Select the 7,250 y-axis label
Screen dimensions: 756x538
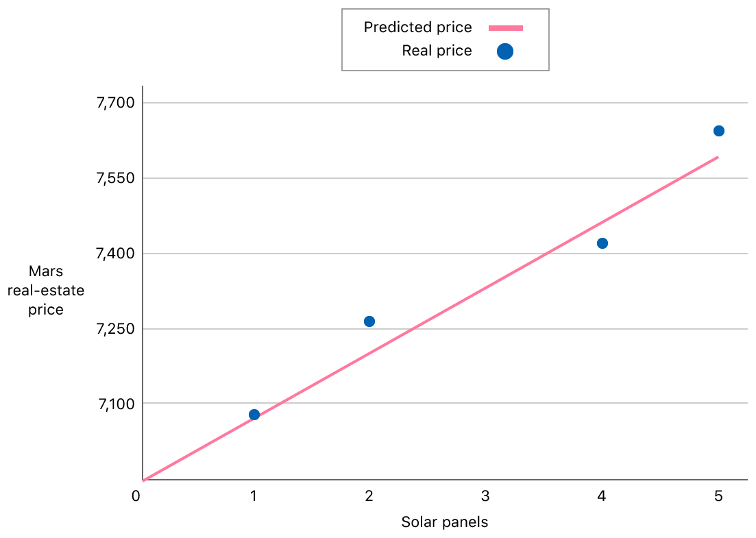tap(116, 329)
